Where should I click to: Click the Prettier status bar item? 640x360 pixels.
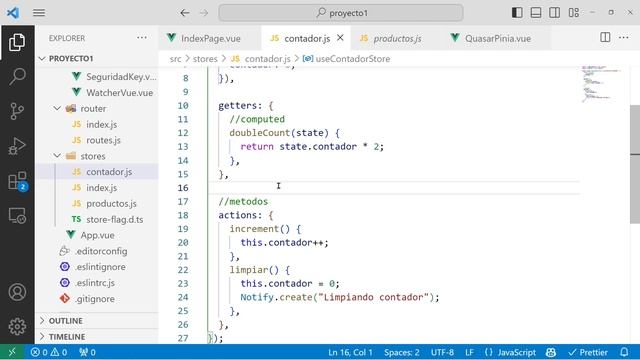[x=588, y=352]
